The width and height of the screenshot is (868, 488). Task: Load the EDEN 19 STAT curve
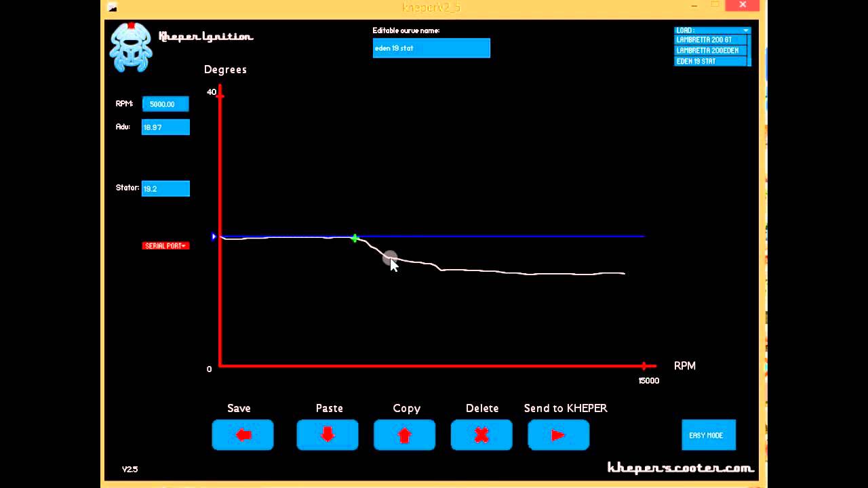(x=711, y=61)
